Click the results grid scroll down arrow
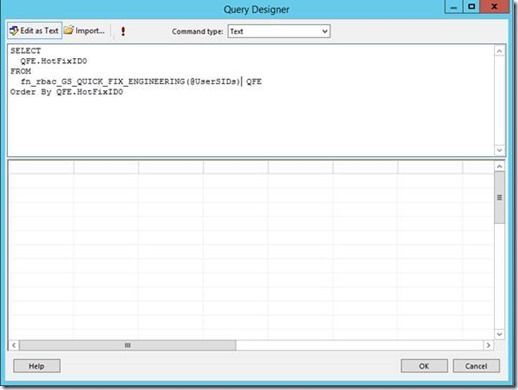Screen dimensions: 518x390 pos(499,334)
